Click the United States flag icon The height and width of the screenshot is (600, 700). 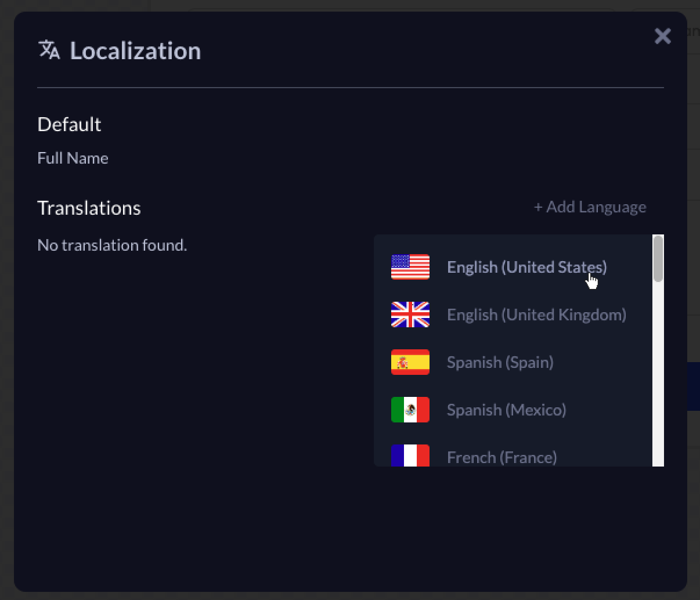pyautogui.click(x=410, y=267)
